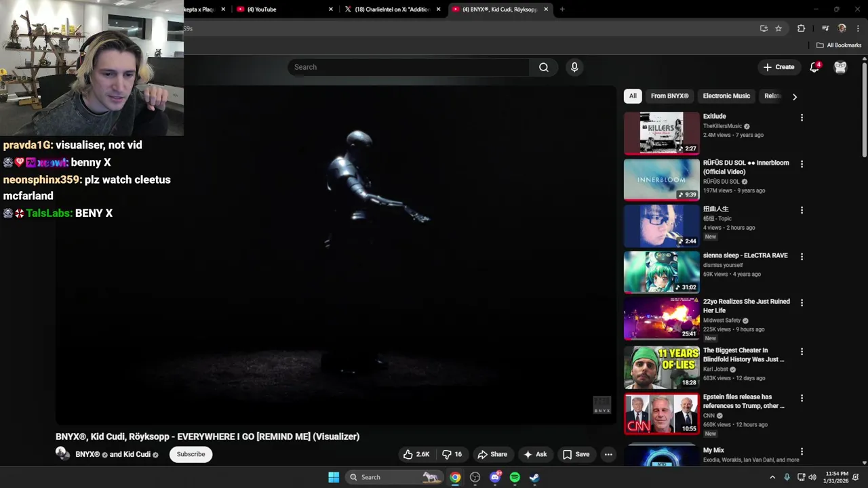
Task: Open the Karl Jobst channel name
Action: [x=715, y=369]
